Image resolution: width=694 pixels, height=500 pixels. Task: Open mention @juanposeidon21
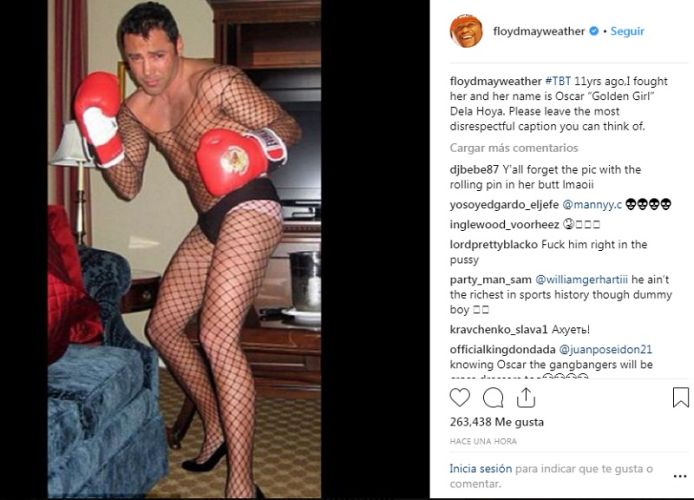605,350
